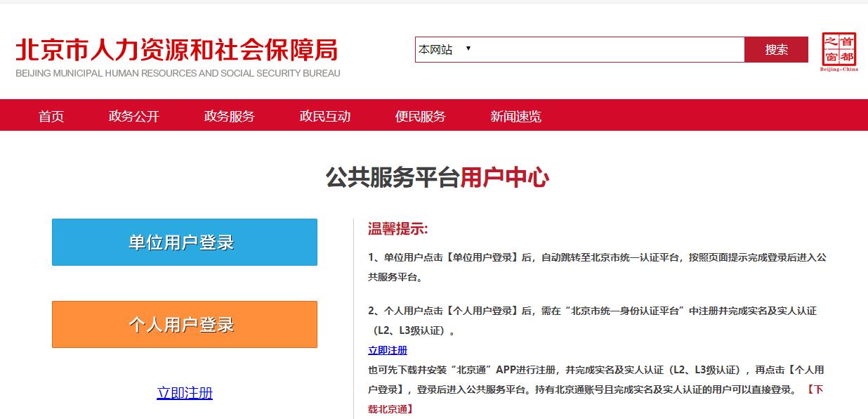Image resolution: width=868 pixels, height=419 pixels.
Task: Click the 北京市人力资源和社会保障局 red logo title
Action: coord(177,50)
